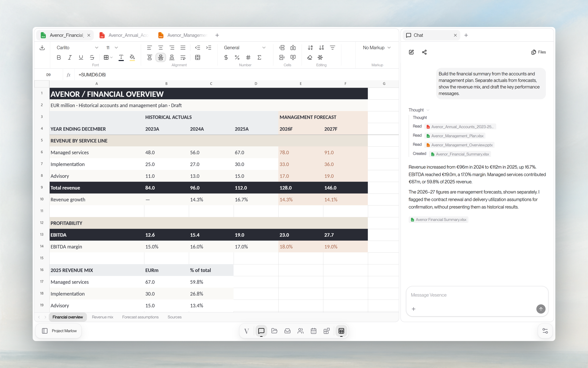Image resolution: width=588 pixels, height=368 pixels.
Task: Toggle strikethrough formatting
Action: coord(92,58)
